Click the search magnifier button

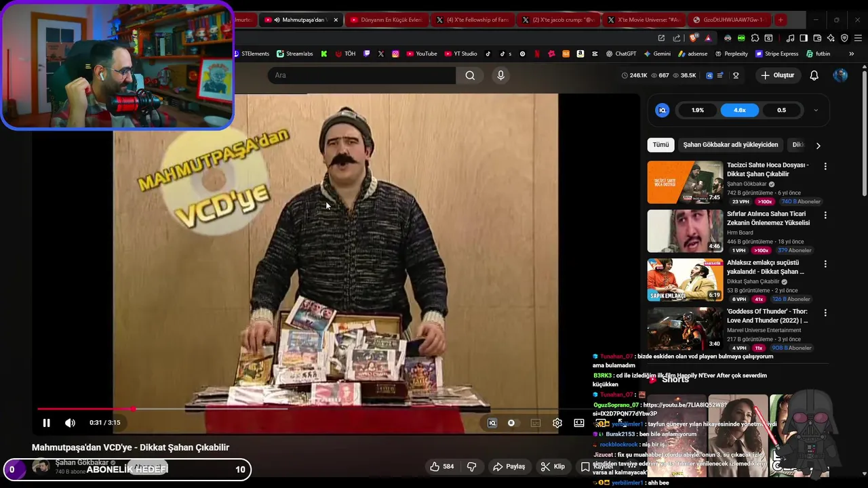point(470,75)
